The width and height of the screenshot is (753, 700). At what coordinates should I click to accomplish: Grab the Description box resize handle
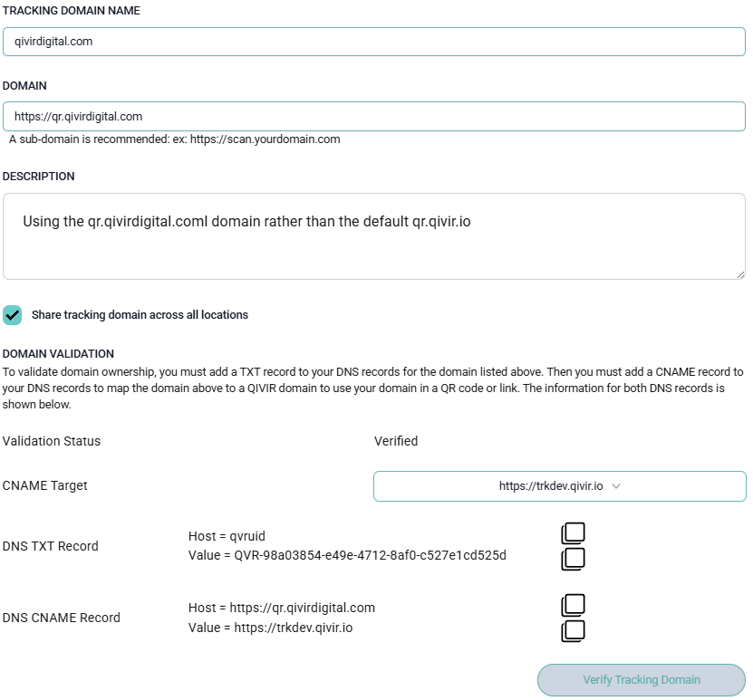click(740, 273)
